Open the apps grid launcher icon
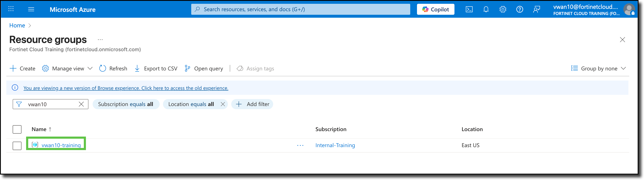 click(x=11, y=9)
